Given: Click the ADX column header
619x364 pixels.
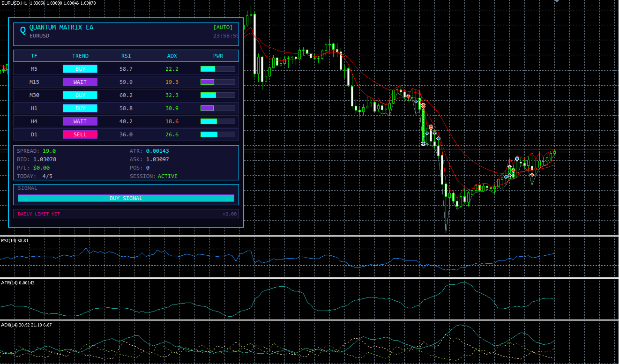Looking at the screenshot, I should tap(172, 56).
